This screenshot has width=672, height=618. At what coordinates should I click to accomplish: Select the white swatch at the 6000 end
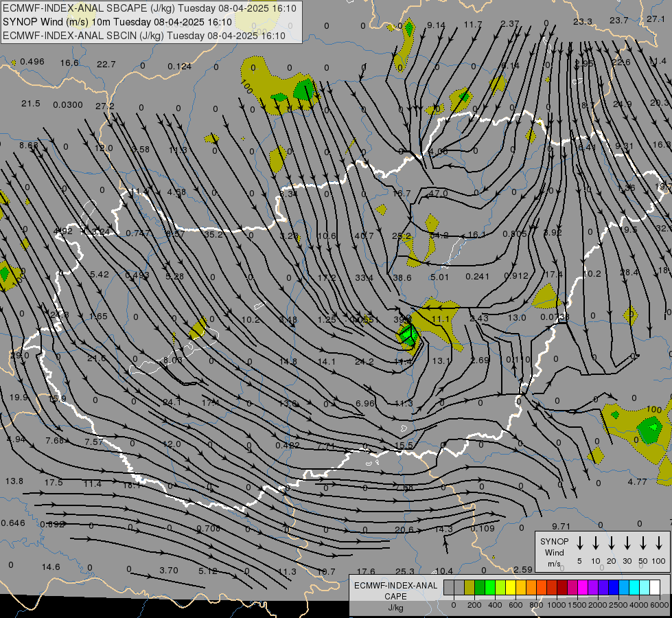click(654, 588)
